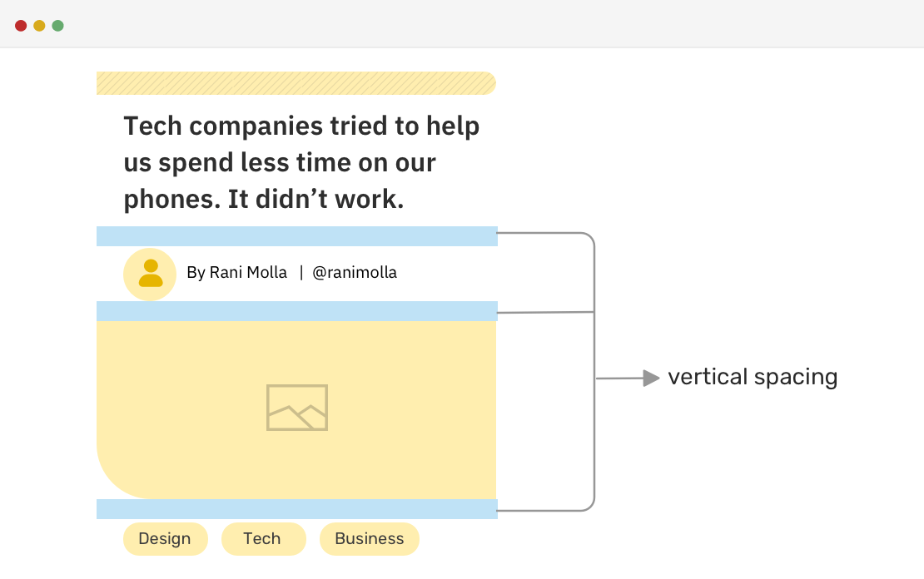The height and width of the screenshot is (579, 924).
Task: Click the By Rani Molla byline
Action: coord(236,273)
